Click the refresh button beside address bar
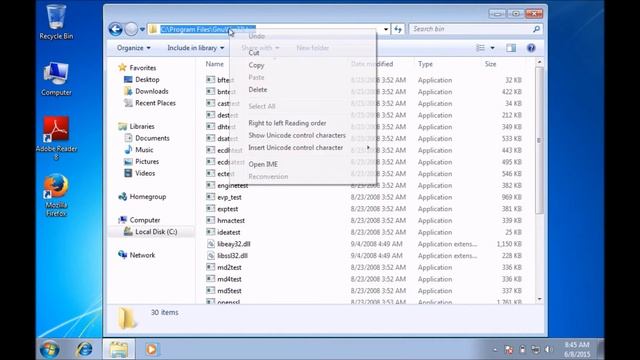This screenshot has height=360, width=640. (398, 29)
